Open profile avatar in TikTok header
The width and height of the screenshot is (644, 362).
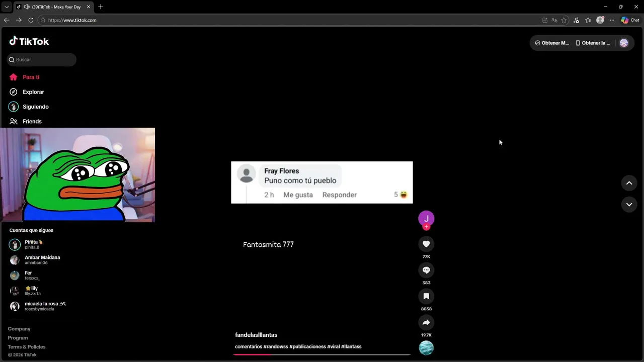tap(624, 43)
